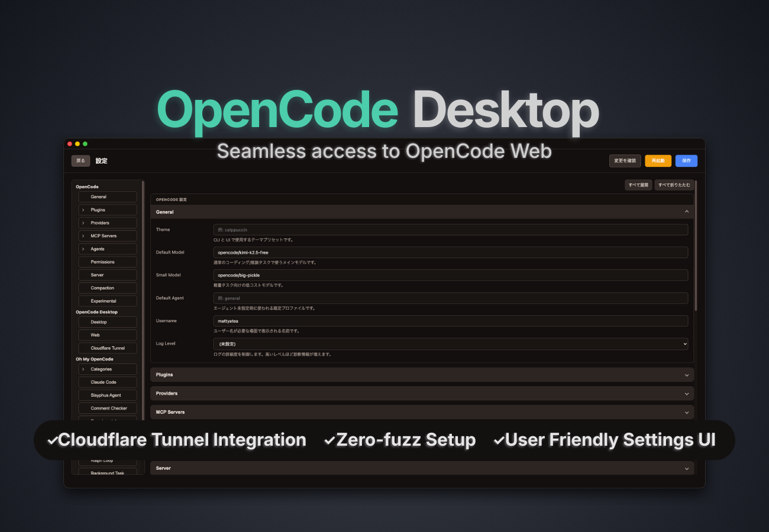Click the orange 再起動 restart button
The width and height of the screenshot is (769, 532).
click(x=658, y=161)
